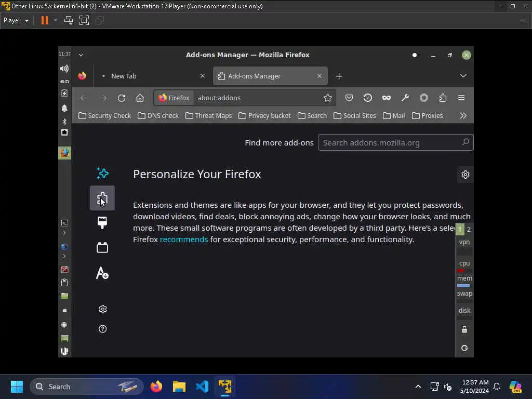The width and height of the screenshot is (532, 399).
Task: Go to Firefox home page
Action: pyautogui.click(x=140, y=98)
